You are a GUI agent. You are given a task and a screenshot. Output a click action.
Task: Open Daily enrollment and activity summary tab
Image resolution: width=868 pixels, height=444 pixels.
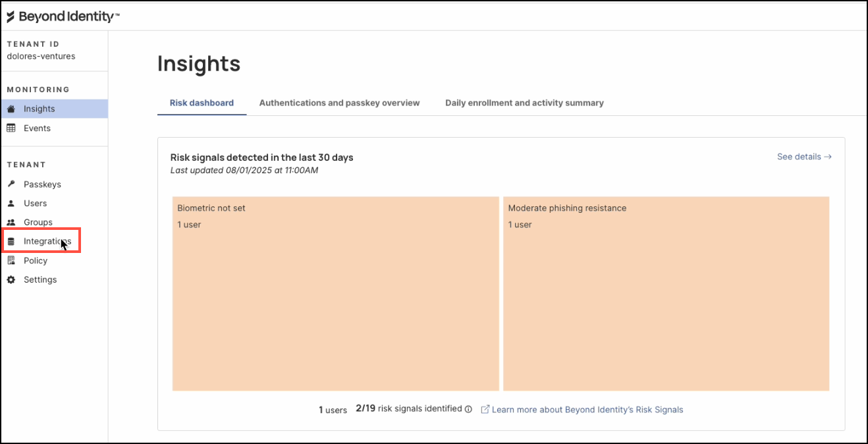tap(524, 103)
